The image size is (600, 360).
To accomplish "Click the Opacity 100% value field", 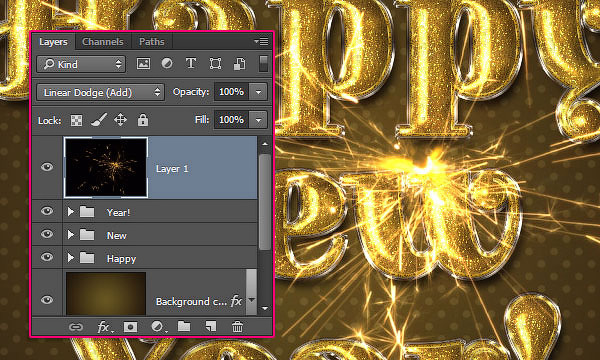I will coord(232,92).
